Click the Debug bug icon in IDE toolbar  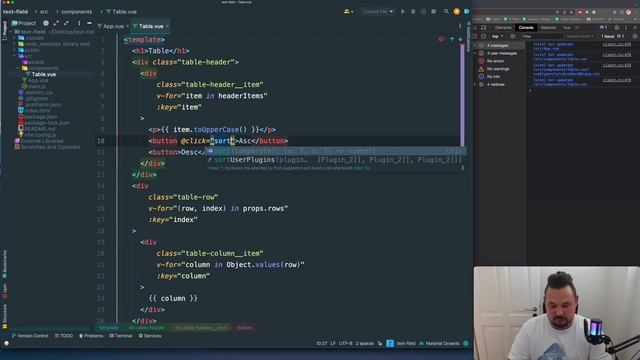pyautogui.click(x=413, y=11)
